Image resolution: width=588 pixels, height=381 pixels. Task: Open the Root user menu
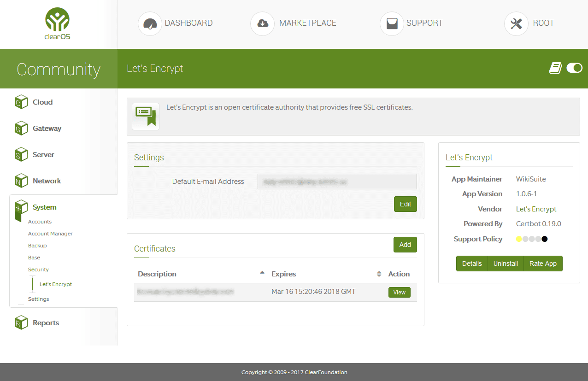[x=543, y=23]
